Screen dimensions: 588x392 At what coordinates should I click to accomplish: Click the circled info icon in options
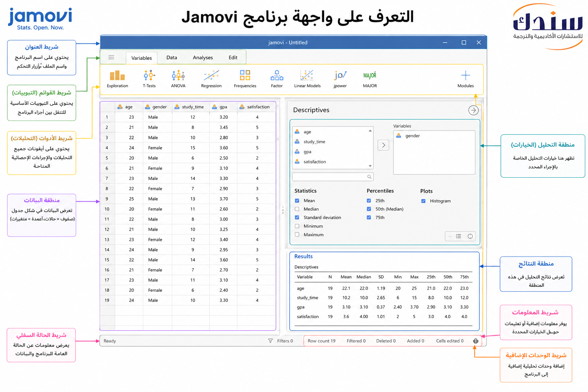[470, 237]
